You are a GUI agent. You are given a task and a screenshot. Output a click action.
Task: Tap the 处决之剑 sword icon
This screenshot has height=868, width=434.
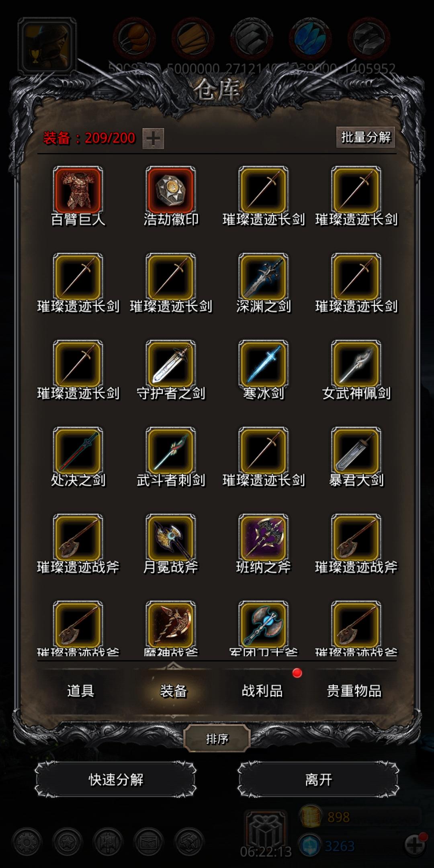(78, 451)
